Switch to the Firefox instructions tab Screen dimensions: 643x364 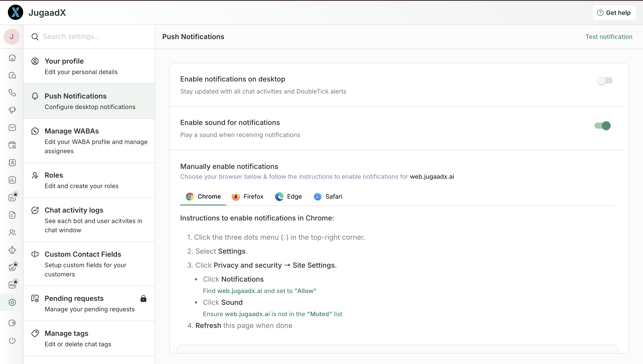pyautogui.click(x=247, y=196)
